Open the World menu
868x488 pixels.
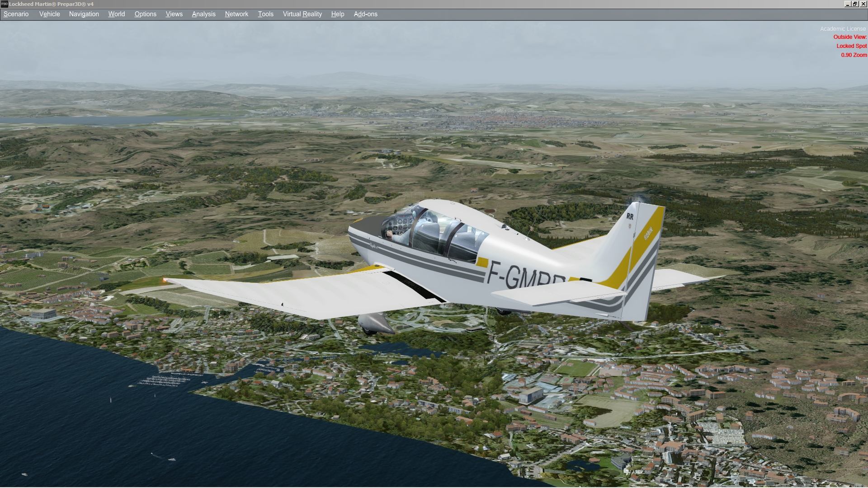117,14
